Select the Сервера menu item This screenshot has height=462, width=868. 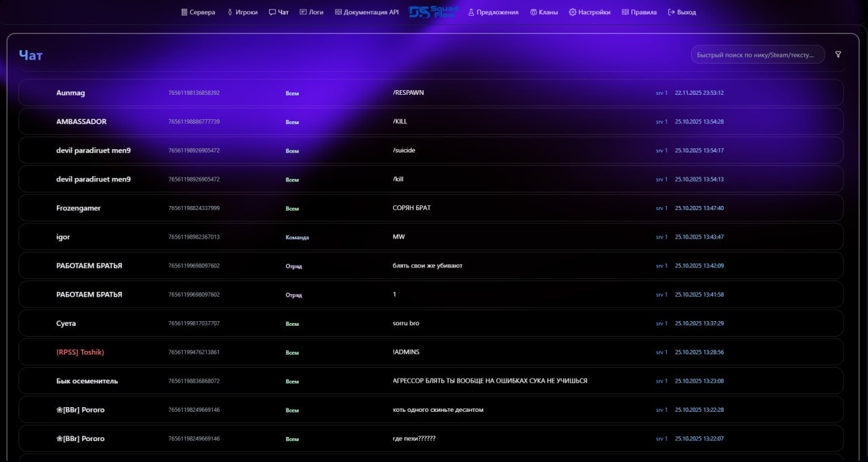[x=199, y=12]
